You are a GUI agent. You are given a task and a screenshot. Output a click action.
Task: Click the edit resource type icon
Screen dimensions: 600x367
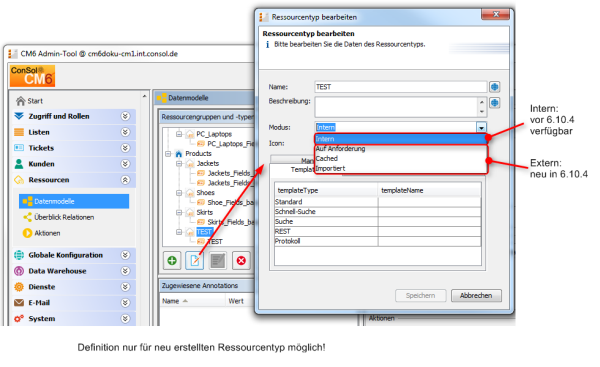[195, 261]
